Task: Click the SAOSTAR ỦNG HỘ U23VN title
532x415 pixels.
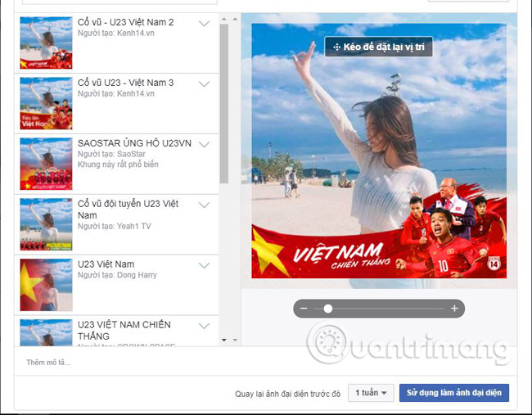Action: point(134,143)
